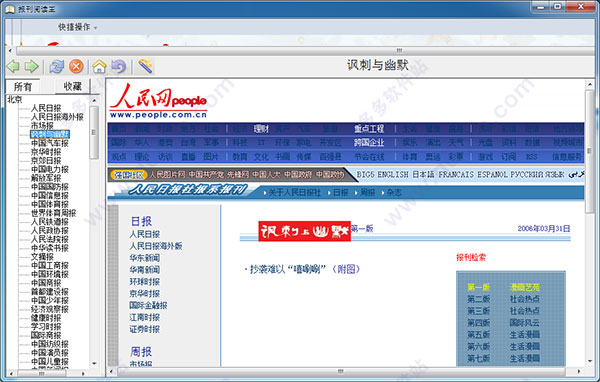Viewport: 600px width, 382px height.
Task: Switch to the 所有 tab
Action: coord(23,87)
